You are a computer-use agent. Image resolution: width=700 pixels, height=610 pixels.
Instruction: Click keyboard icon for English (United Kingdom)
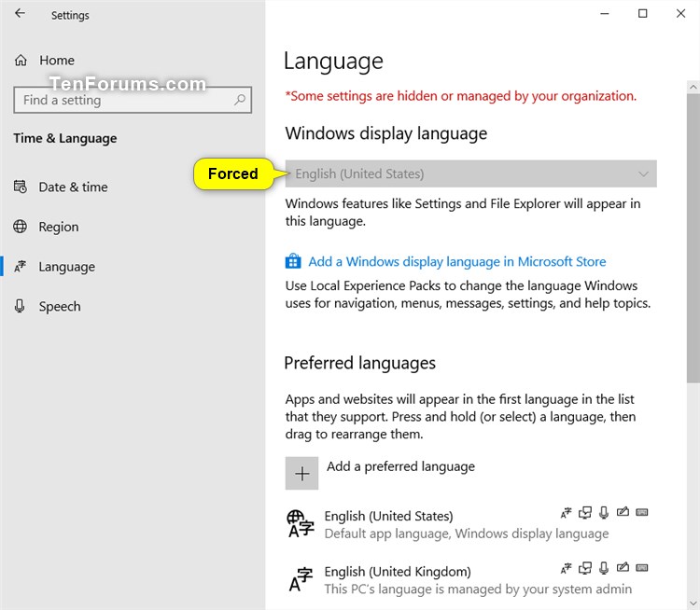point(641,568)
